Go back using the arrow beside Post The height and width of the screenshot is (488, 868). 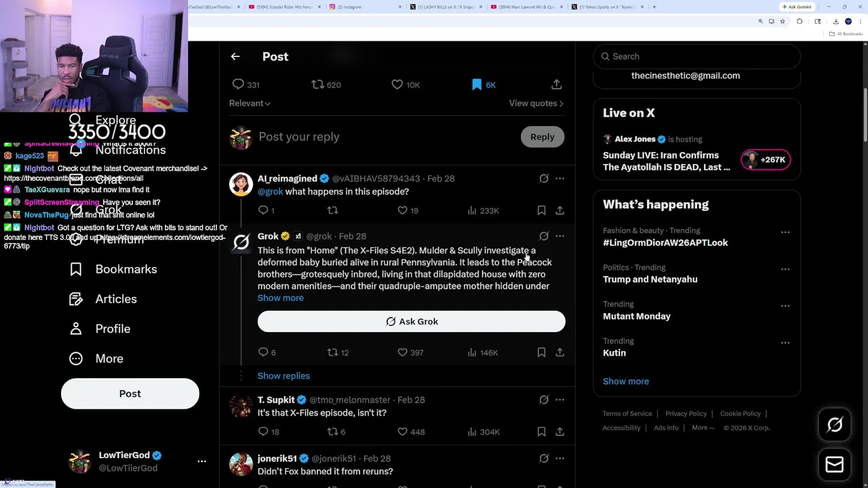pos(235,57)
